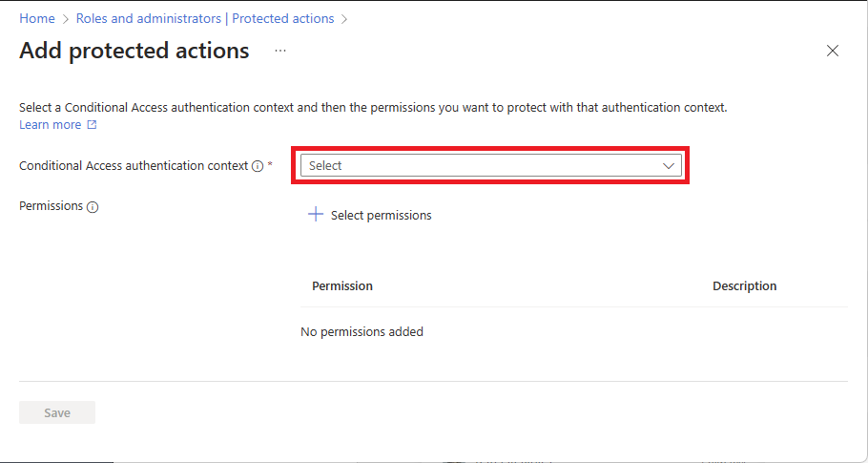Click the chevron after Protected actions breadcrumb
This screenshot has width=868, height=463.
click(x=344, y=18)
